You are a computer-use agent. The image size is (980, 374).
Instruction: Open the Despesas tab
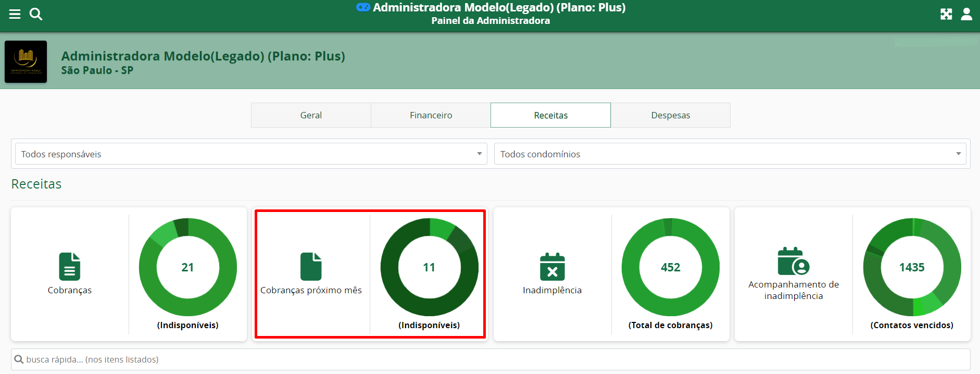point(670,115)
